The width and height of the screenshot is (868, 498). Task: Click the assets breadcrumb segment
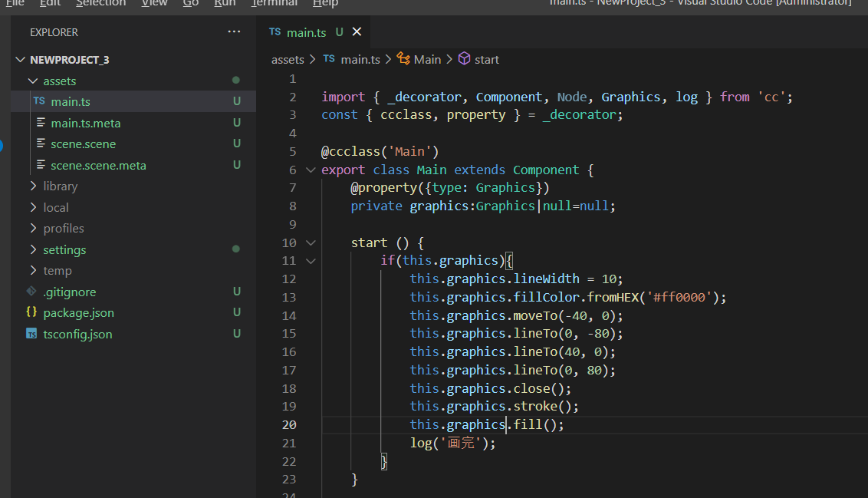tap(288, 60)
